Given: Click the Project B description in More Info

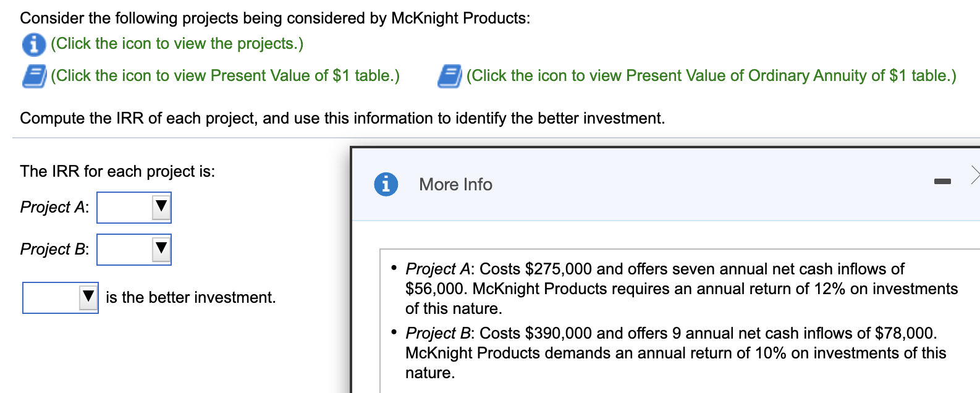Looking at the screenshot, I should point(674,353).
